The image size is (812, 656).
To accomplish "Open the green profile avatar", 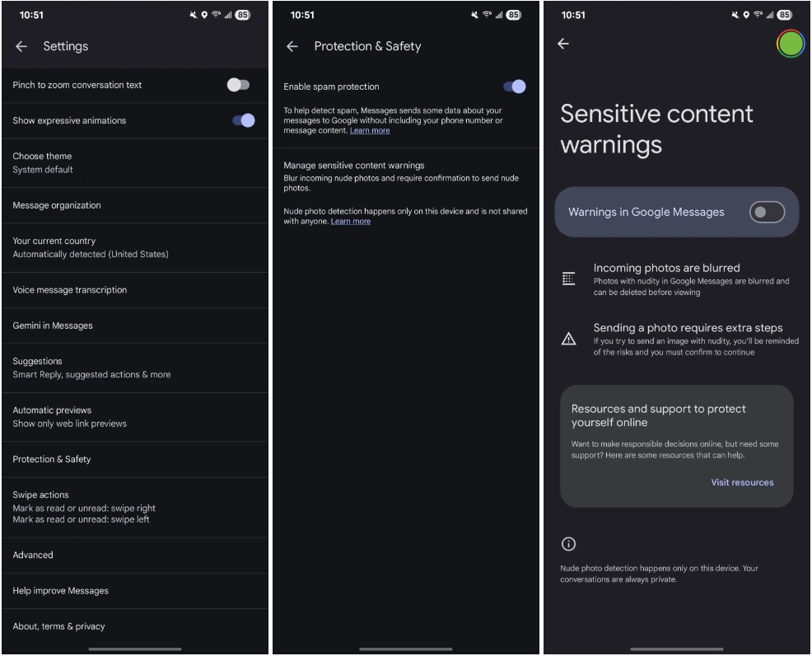I will click(x=791, y=44).
